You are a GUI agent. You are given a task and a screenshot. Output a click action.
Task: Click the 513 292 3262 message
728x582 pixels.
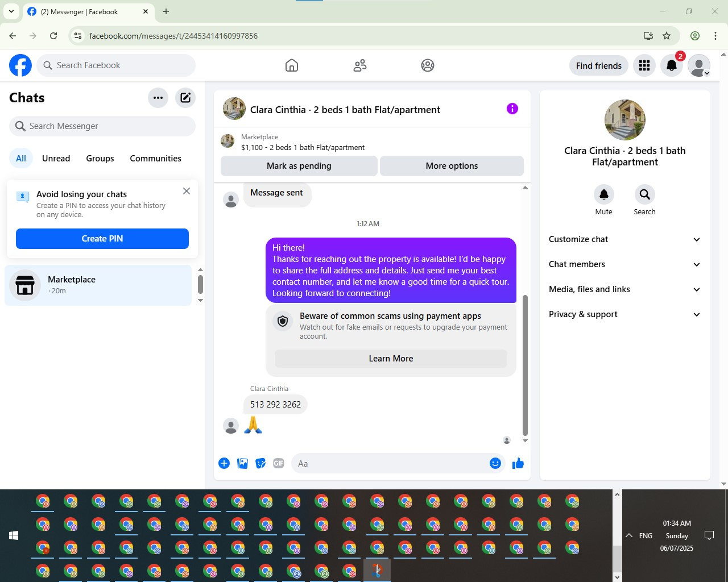click(x=275, y=405)
